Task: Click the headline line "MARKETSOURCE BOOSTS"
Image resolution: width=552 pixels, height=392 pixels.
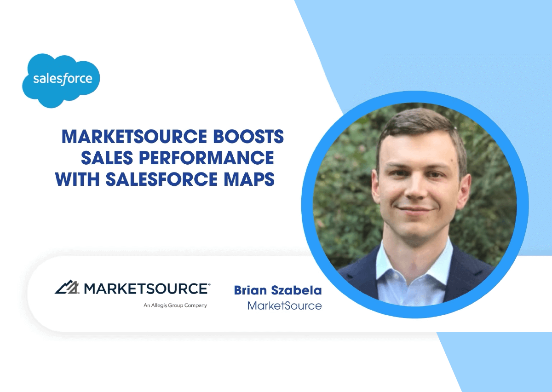Action: tap(172, 137)
